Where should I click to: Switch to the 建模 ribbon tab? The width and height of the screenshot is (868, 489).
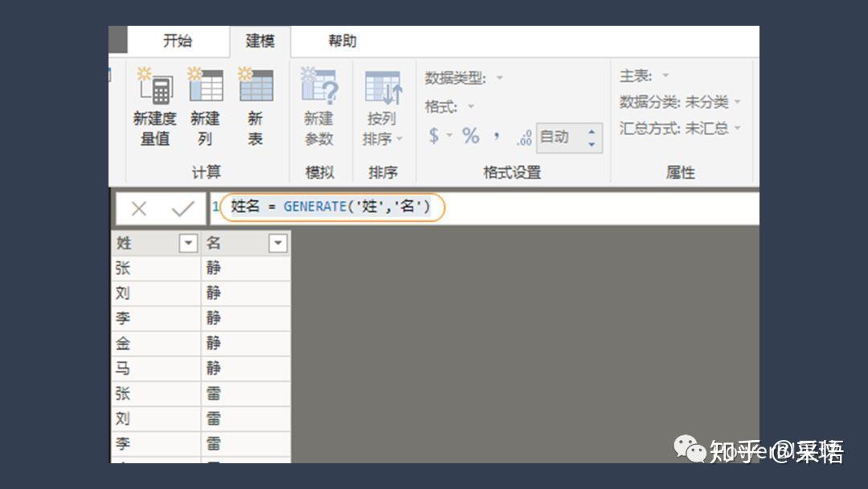pyautogui.click(x=260, y=40)
